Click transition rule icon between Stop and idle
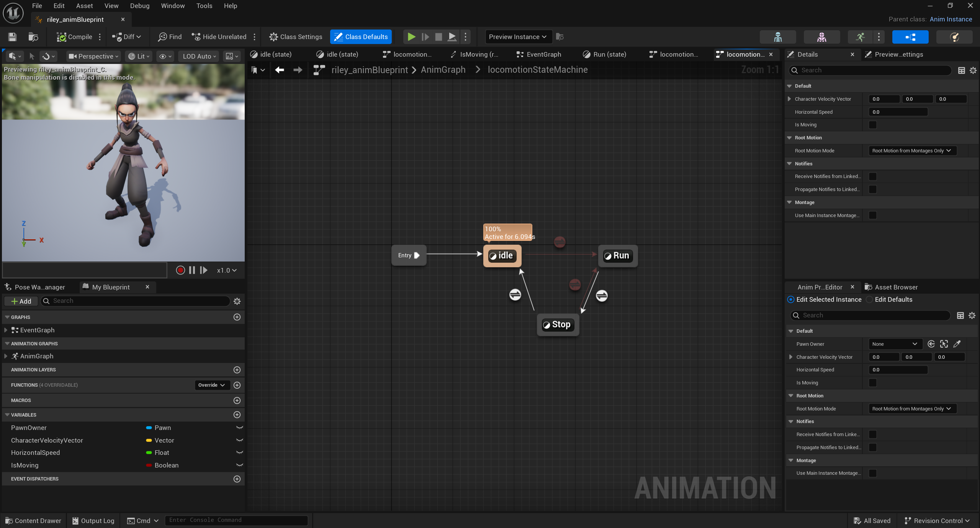This screenshot has height=528, width=980. (515, 294)
